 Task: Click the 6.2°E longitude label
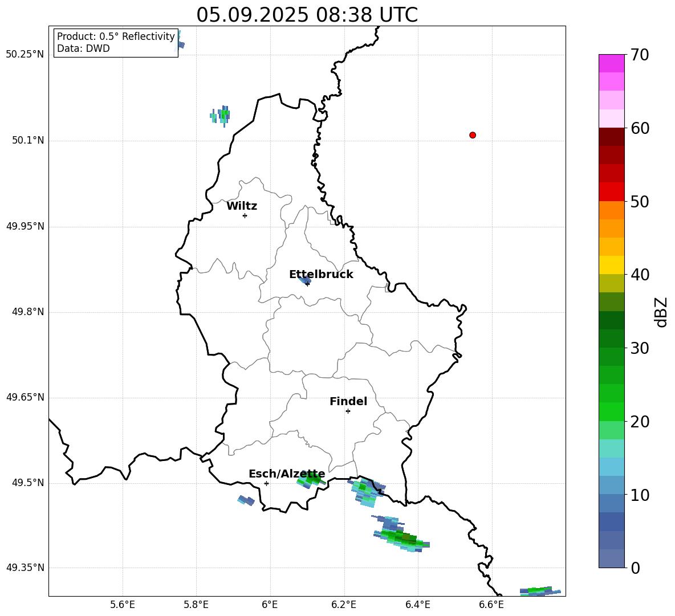click(x=344, y=605)
